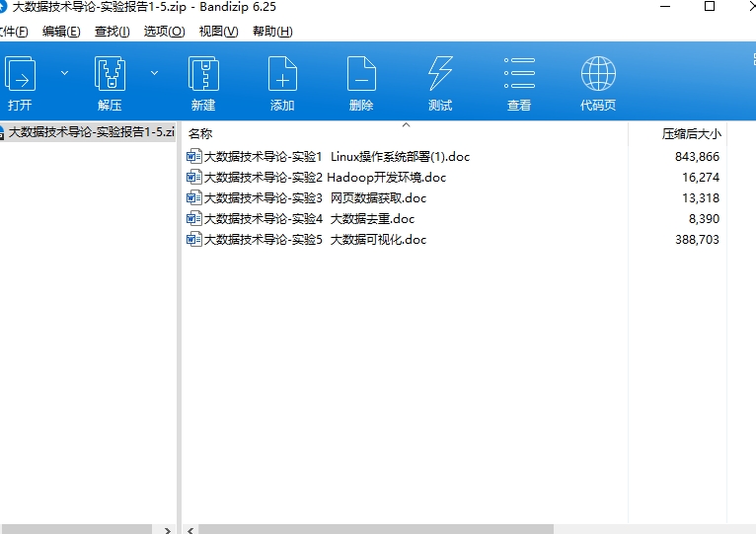Click the Test (测试) lightning icon

(440, 73)
